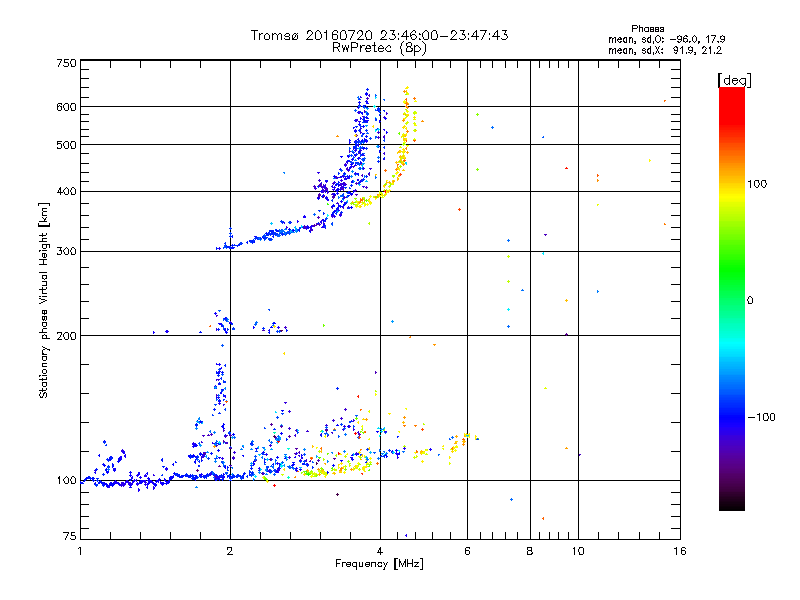The width and height of the screenshot is (800, 600).
Task: Click the '2' x-axis tick label
Action: (x=230, y=551)
